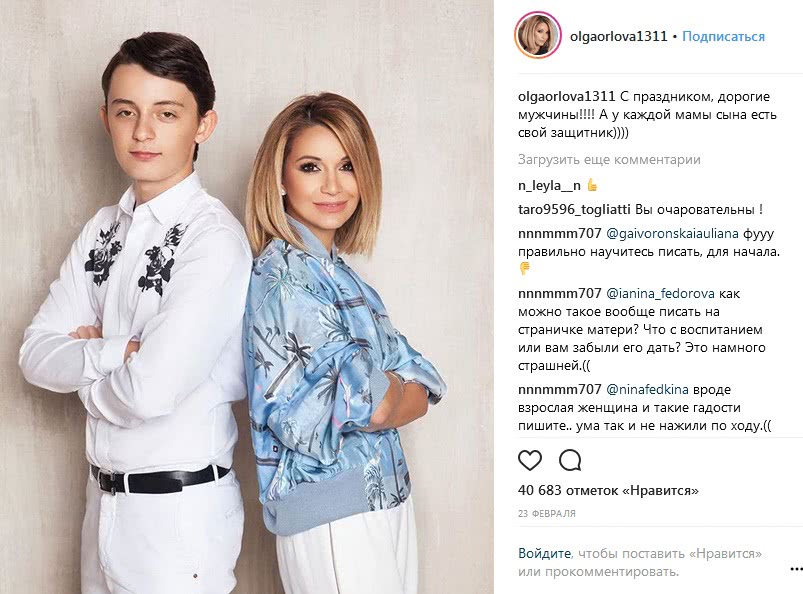Screen dimensions: 803x594
Task: Open the 40 683 likes count
Action: 608,491
